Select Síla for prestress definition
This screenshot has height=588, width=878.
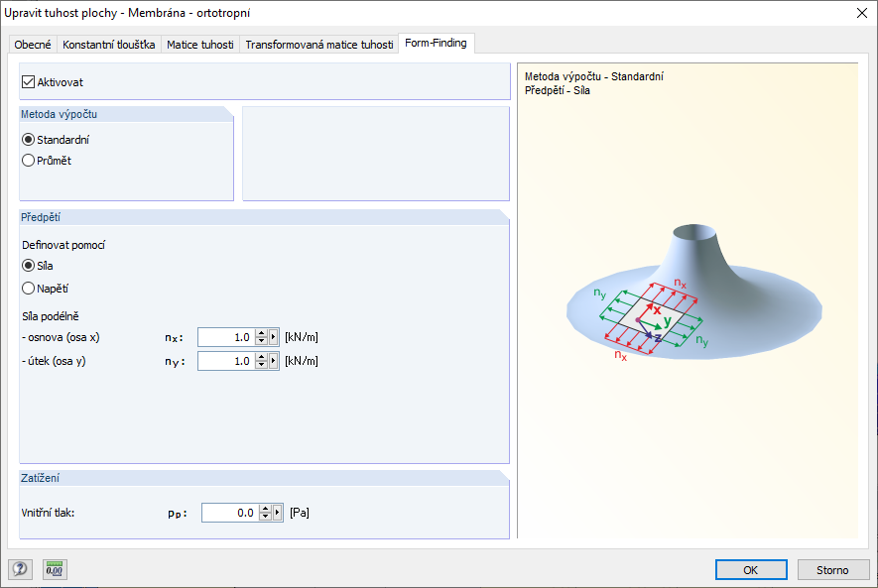(x=28, y=266)
